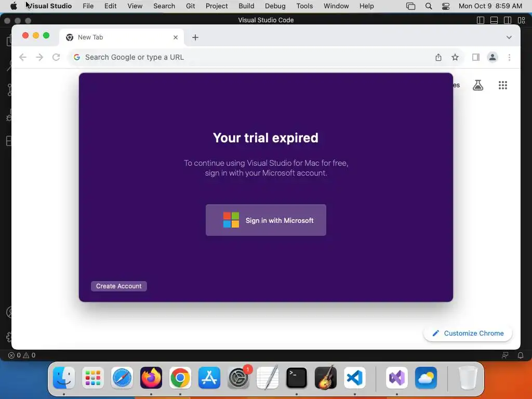Click Stage Manager icon in menu bar
The image size is (532, 399).
[x=410, y=6]
